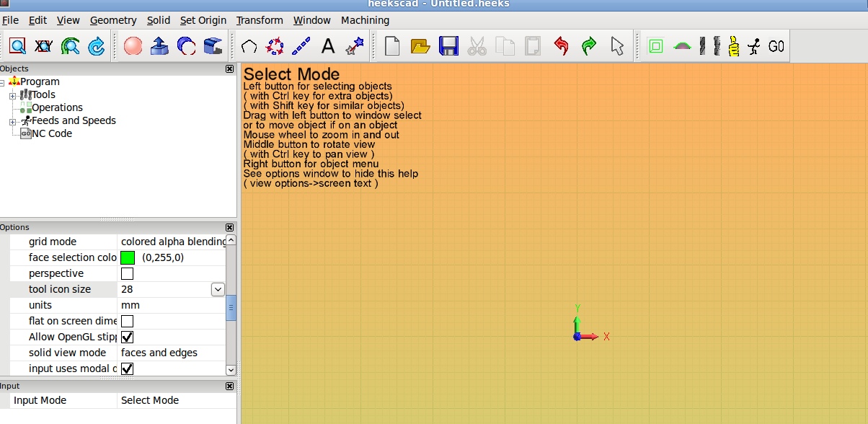The width and height of the screenshot is (868, 424).
Task: Open the tool icon size dropdown
Action: coord(217,289)
